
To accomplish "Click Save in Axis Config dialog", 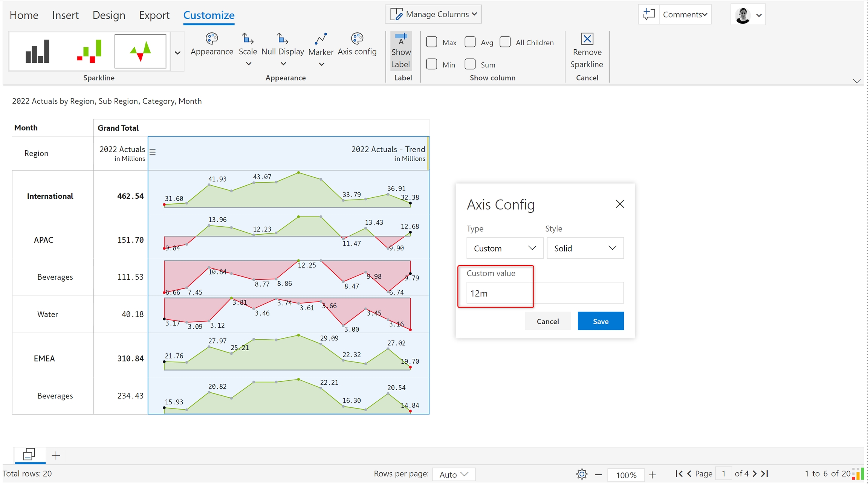I will point(600,321).
